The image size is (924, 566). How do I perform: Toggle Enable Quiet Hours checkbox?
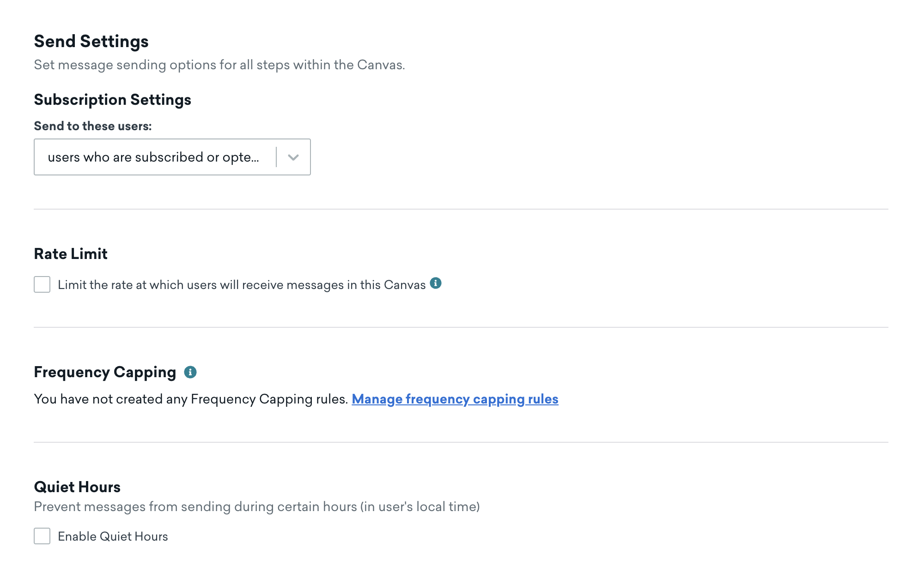42,535
